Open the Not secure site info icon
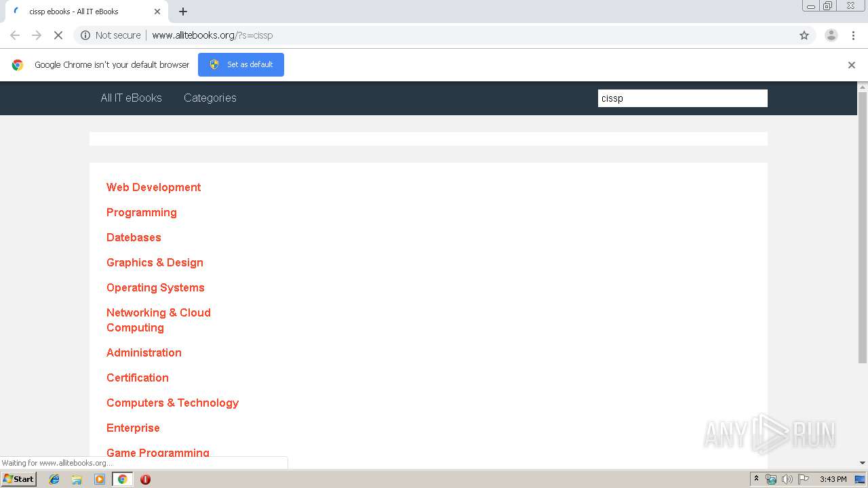The image size is (868, 488). tap(85, 35)
